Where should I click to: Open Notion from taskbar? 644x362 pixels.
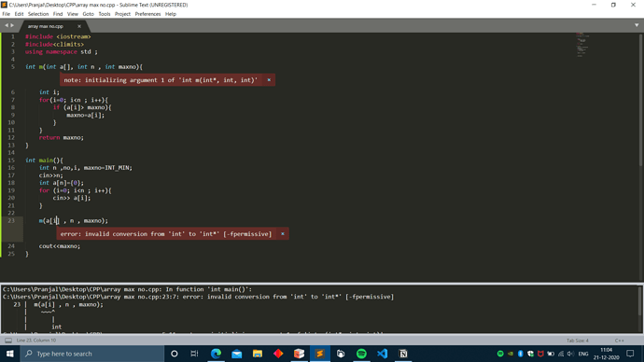point(403,354)
